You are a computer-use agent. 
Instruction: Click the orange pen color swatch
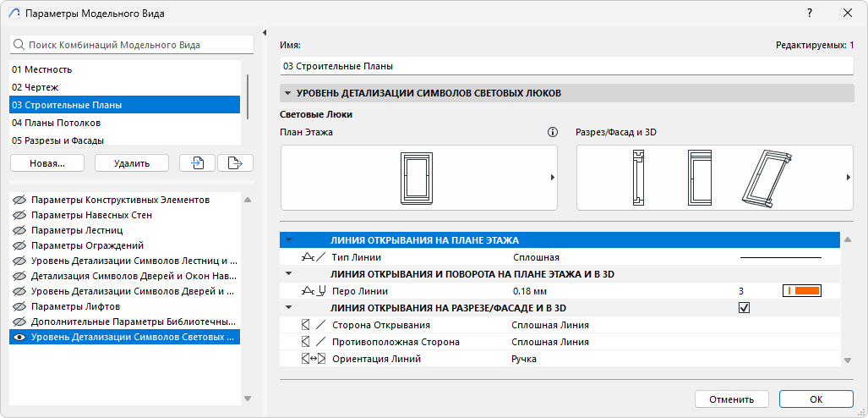tap(801, 291)
